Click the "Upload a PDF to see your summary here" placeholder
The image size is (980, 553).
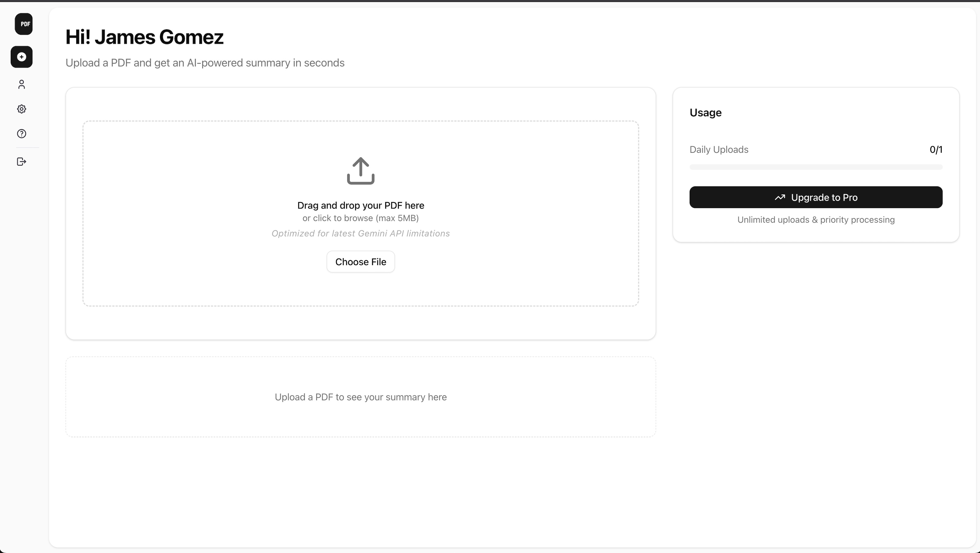(x=361, y=397)
